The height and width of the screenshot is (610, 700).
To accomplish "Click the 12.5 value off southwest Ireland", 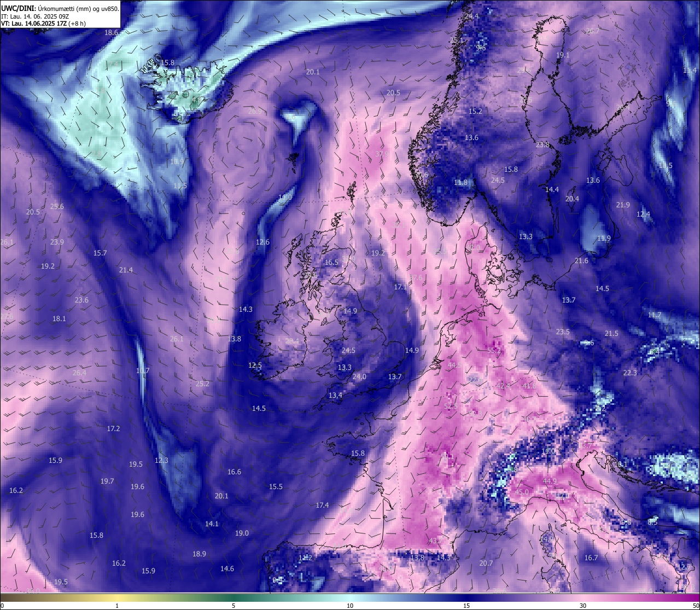I will [255, 365].
